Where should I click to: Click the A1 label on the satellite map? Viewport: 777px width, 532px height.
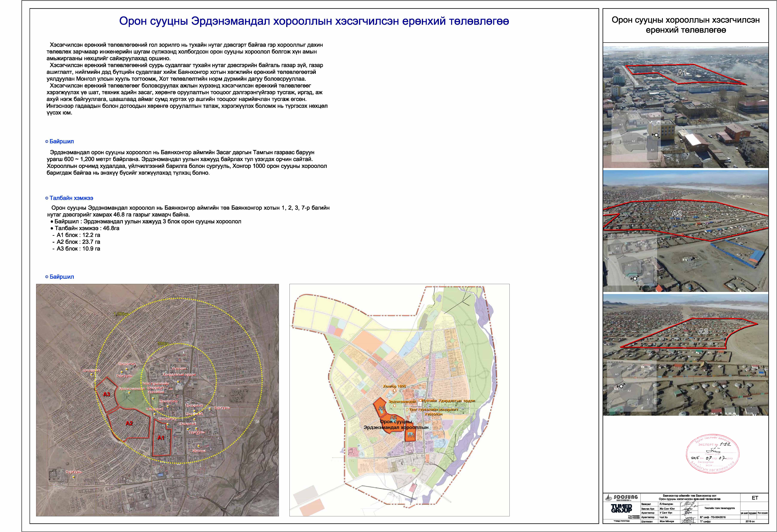(x=161, y=438)
